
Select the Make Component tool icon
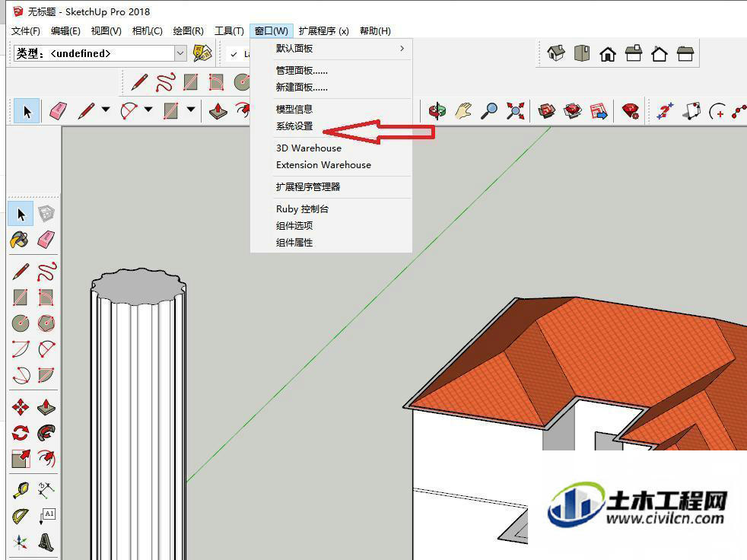[x=46, y=214]
